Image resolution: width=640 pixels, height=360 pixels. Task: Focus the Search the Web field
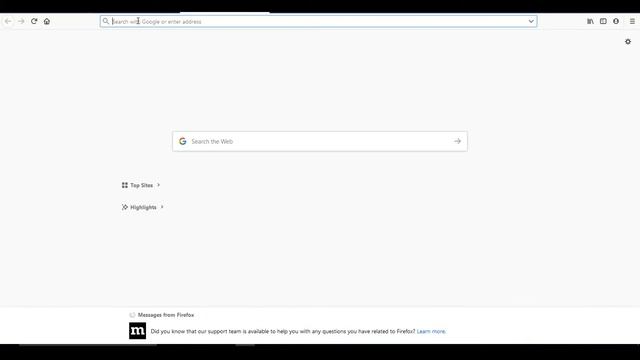tap(320, 141)
